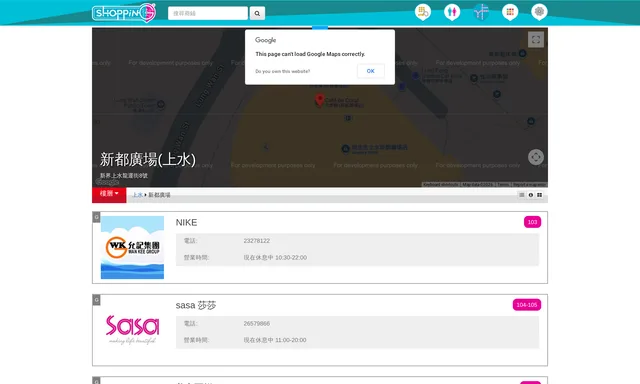Click the red map pin marker

[320, 100]
